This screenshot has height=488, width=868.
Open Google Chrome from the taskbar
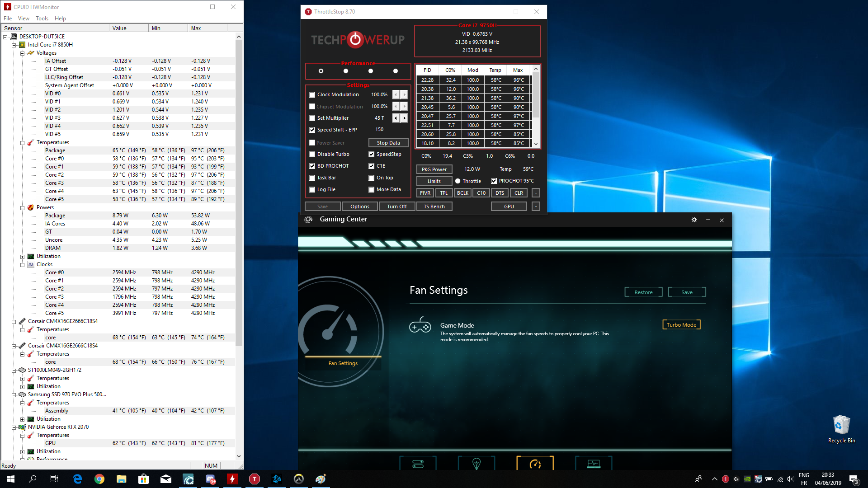(x=99, y=479)
